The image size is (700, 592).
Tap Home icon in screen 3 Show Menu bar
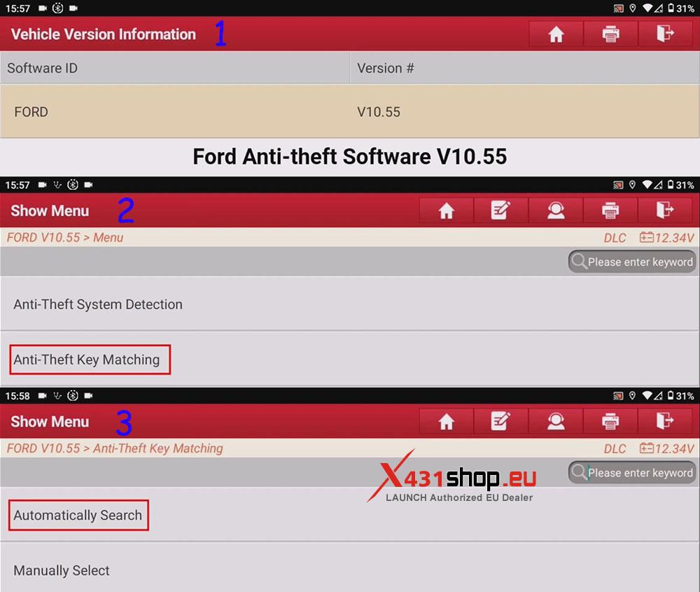click(x=446, y=421)
